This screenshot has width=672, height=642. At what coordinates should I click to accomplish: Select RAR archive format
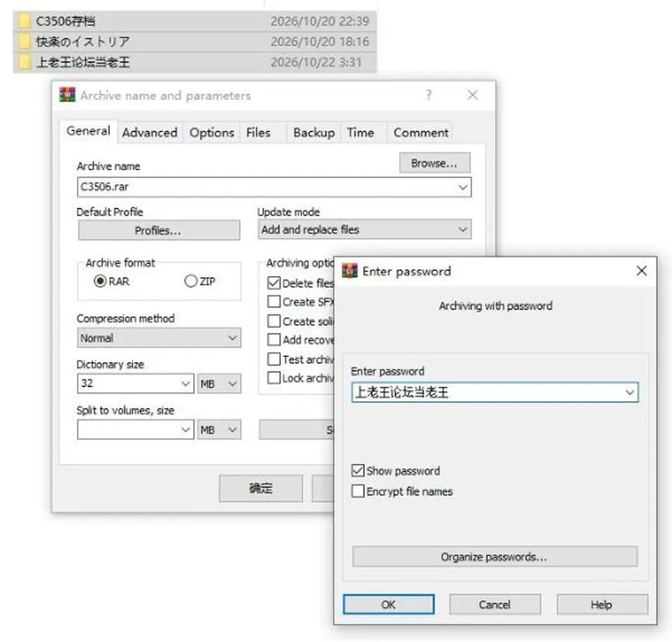100,281
